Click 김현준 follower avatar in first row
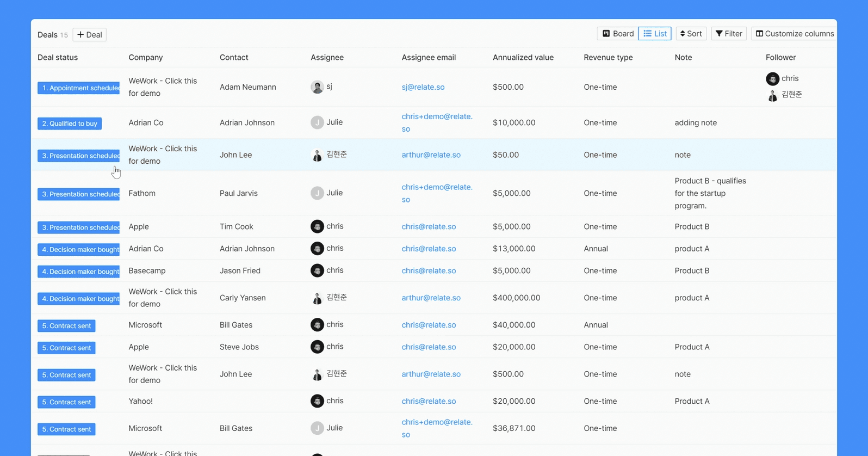 [x=772, y=95]
